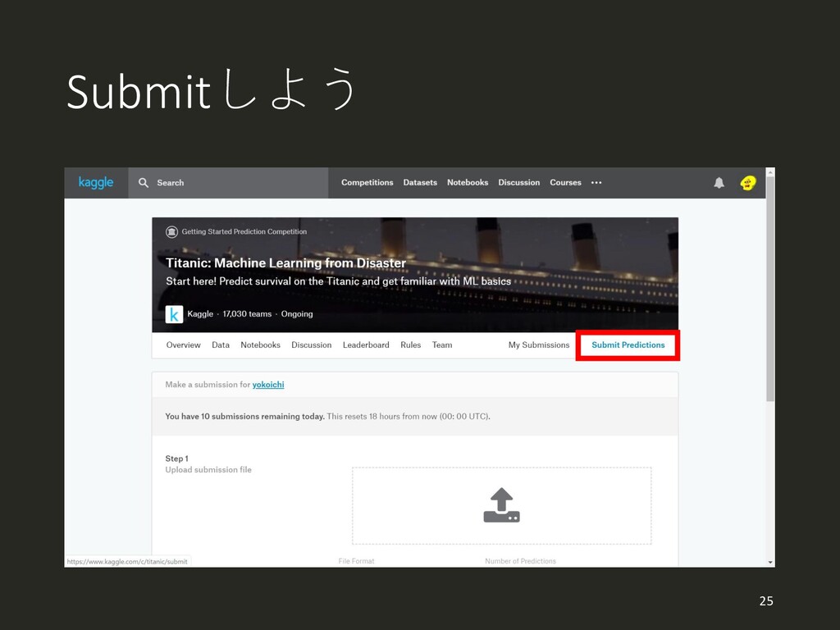Click 'You have 10 submissions remaining today' text
This screenshot has width=840, height=630.
tap(244, 416)
